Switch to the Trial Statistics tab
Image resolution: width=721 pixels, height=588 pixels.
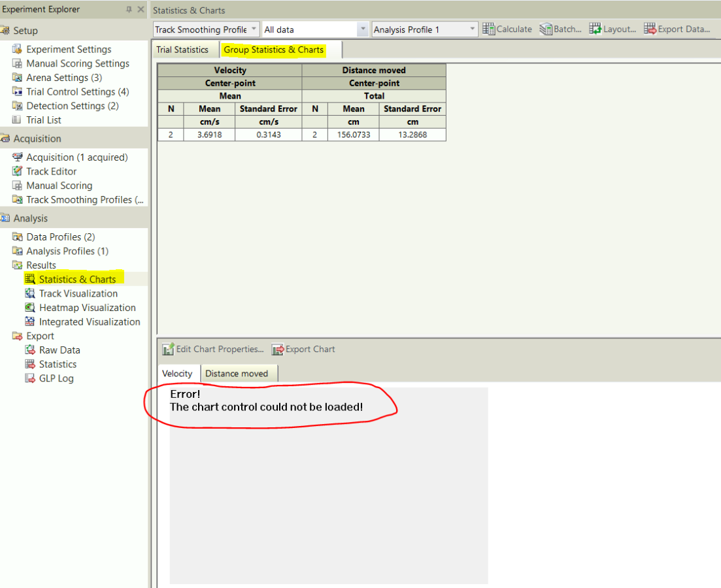182,50
